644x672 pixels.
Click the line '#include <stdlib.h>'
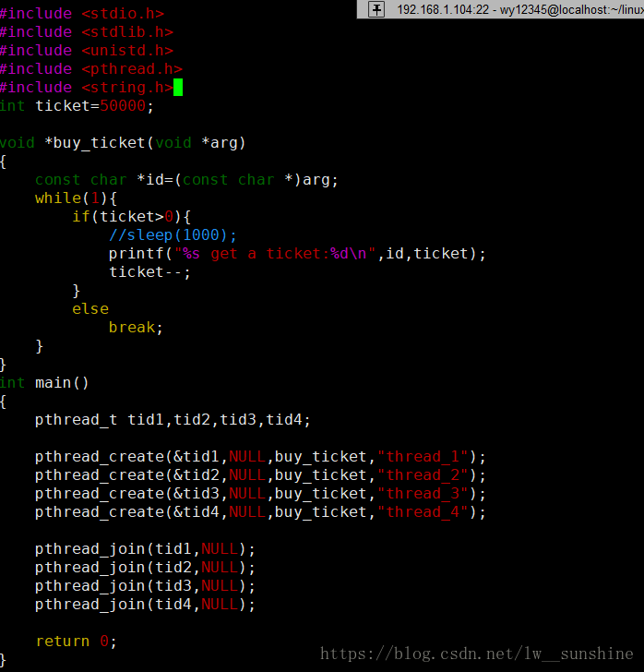pos(87,32)
